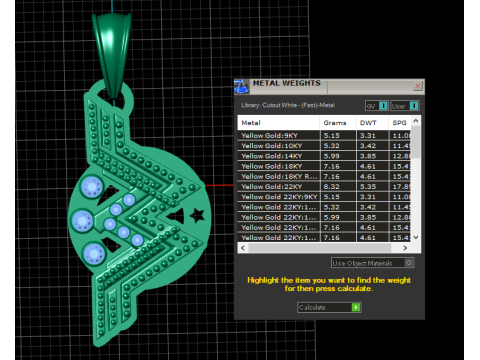Sort by the SPG column header
Image resolution: width=480 pixels, height=360 pixels.
coord(399,123)
